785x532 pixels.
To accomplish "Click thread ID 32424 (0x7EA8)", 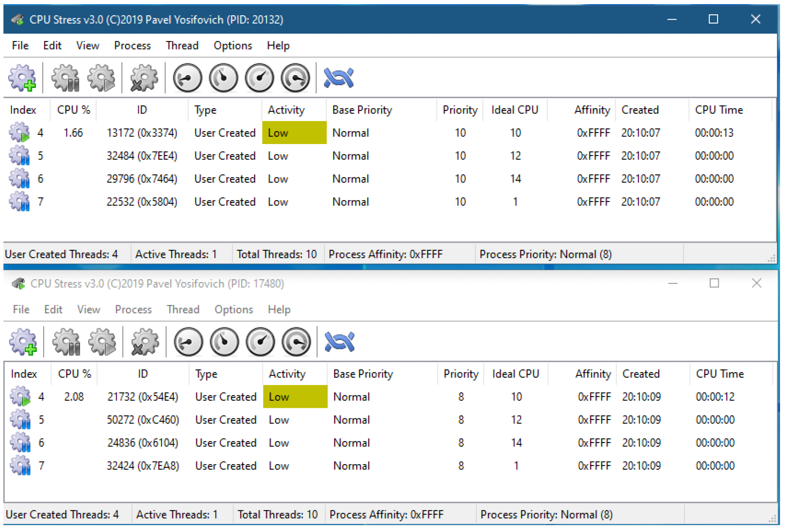I will point(143,466).
